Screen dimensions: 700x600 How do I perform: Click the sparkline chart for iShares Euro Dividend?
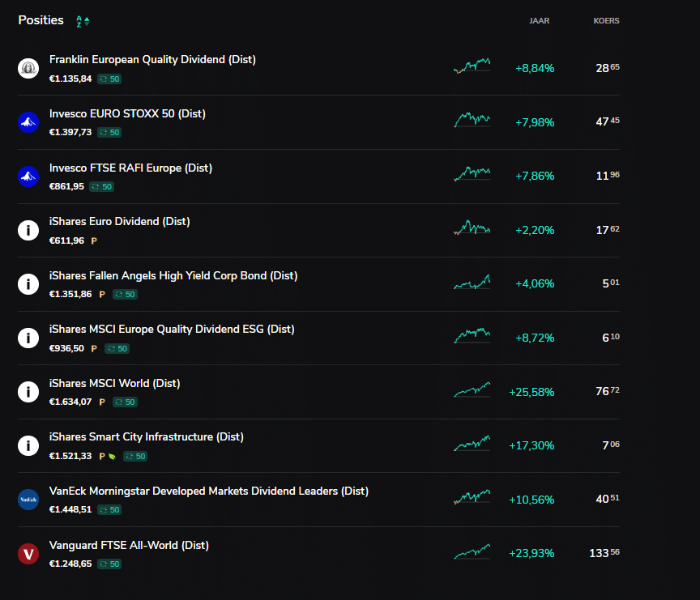(472, 228)
